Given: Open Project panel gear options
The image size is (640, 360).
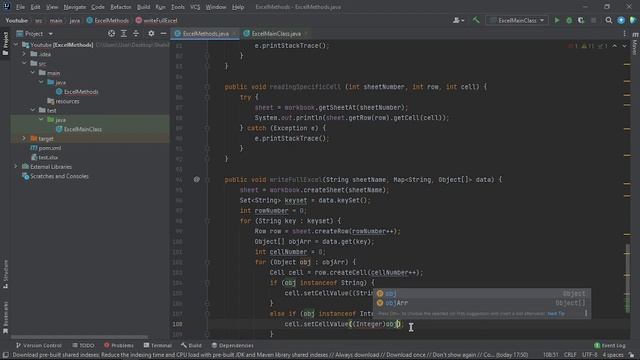Looking at the screenshot, I should coord(151,33).
